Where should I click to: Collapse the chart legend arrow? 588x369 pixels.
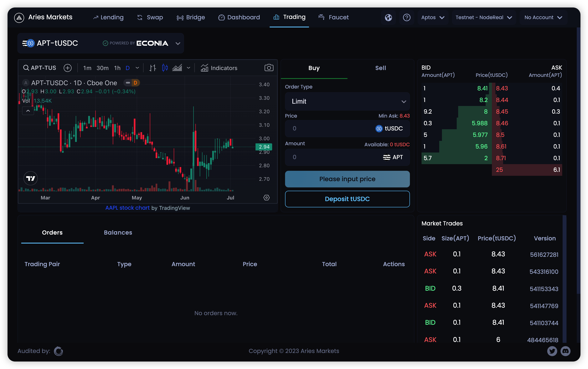[28, 111]
